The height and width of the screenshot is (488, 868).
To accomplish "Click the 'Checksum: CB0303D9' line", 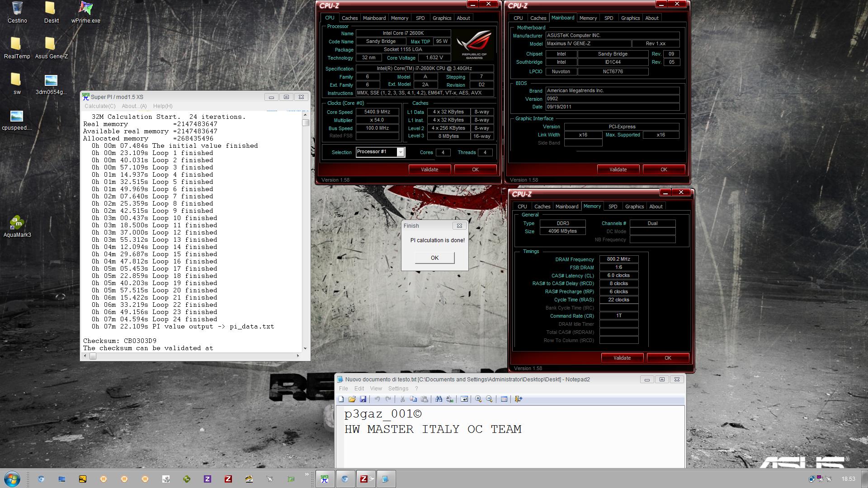I will (x=120, y=341).
